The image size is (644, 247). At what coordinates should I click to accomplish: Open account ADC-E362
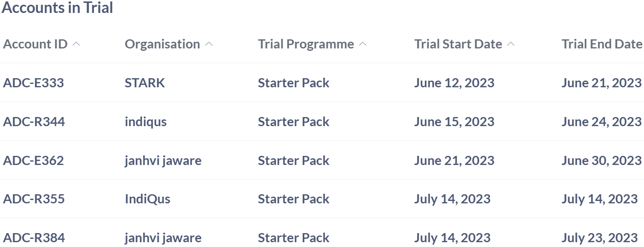34,161
